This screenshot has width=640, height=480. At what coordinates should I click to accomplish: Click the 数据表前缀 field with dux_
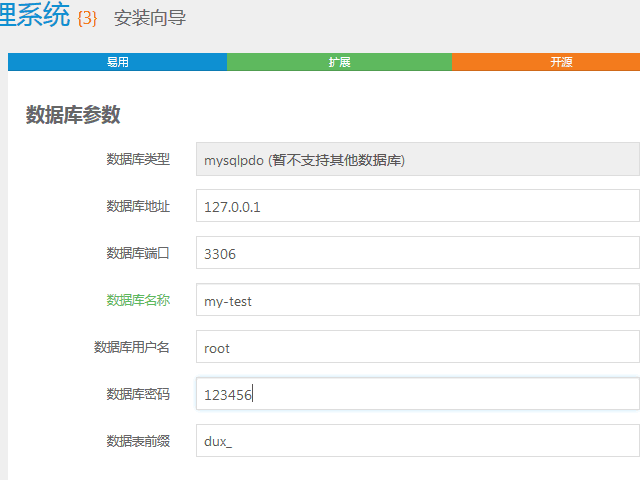[417, 441]
